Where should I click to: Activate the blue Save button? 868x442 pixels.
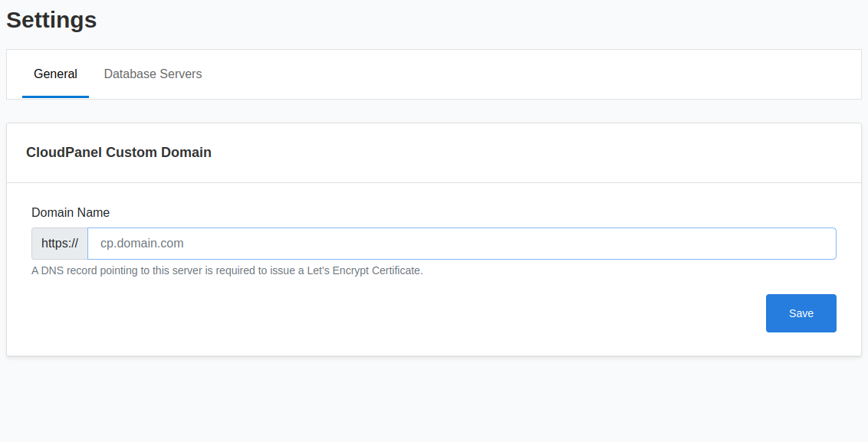(801, 313)
